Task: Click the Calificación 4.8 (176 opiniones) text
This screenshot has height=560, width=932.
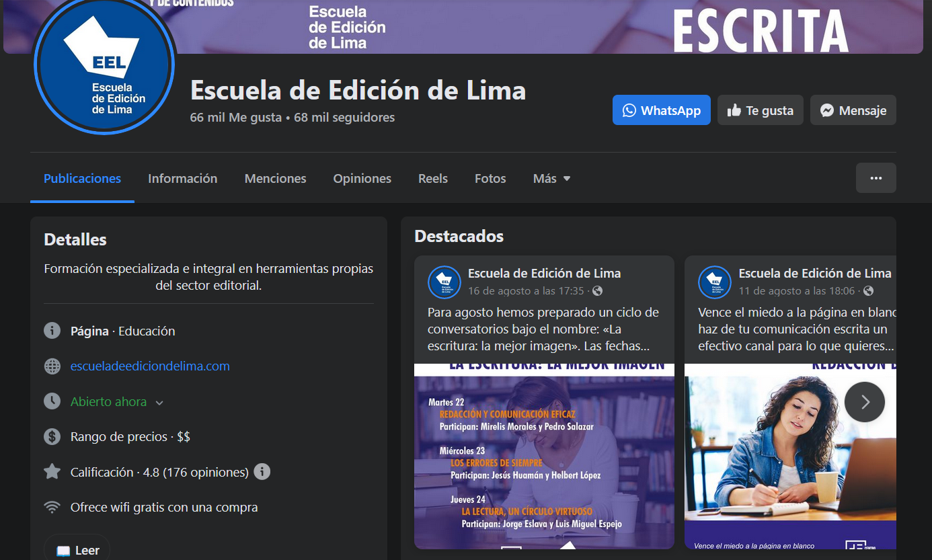Action: click(x=159, y=472)
